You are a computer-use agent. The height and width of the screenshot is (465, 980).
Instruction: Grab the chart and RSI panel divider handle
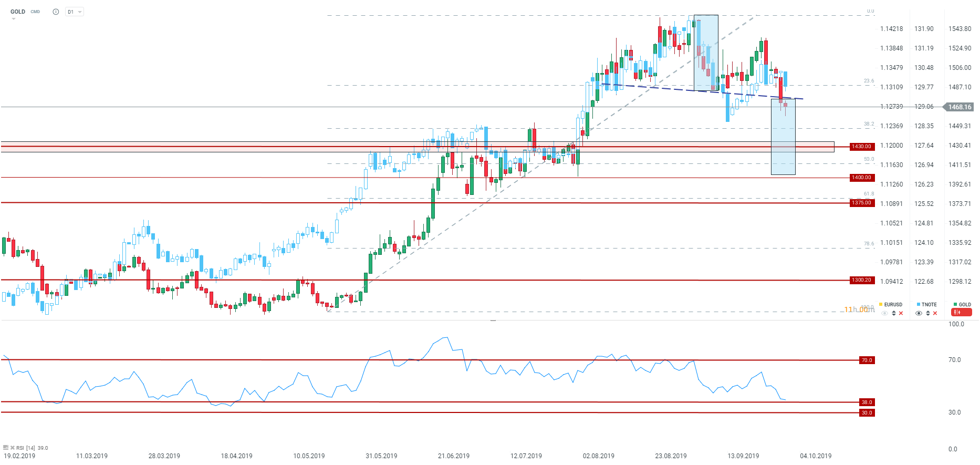tap(493, 320)
